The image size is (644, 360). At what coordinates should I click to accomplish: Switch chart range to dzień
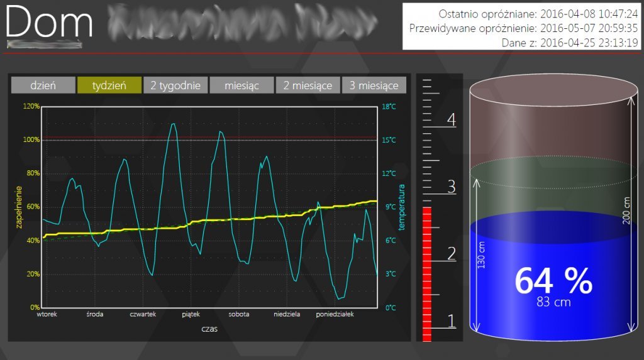[43, 85]
